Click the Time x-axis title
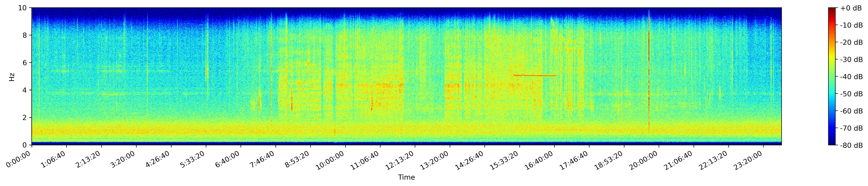This screenshot has height=186, width=868. (x=406, y=178)
